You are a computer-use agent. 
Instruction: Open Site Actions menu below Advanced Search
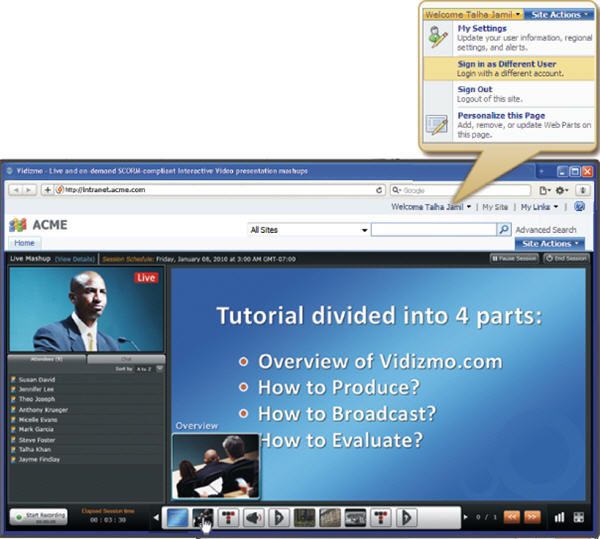click(549, 244)
